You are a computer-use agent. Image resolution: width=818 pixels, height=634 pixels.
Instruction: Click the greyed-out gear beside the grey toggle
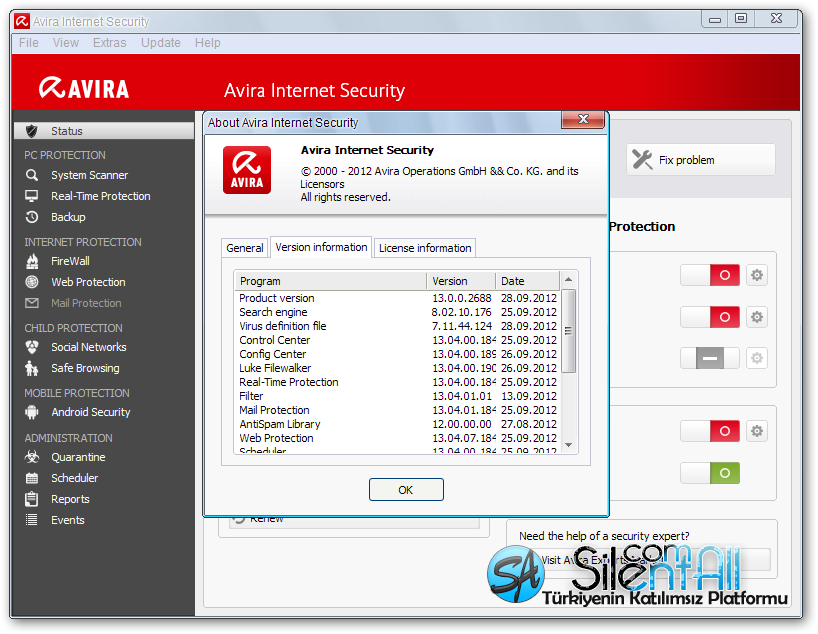(756, 358)
